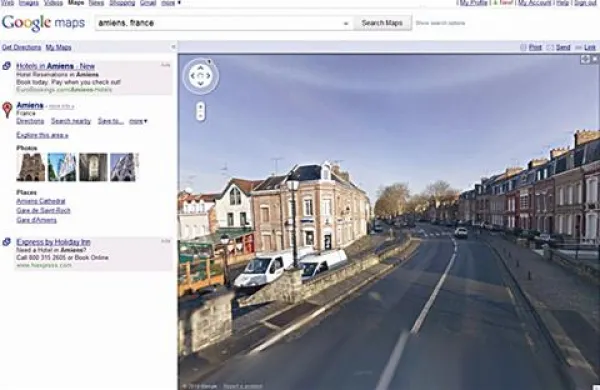The height and width of the screenshot is (390, 600).
Task: Pan Street View down with the bottom arrow
Action: click(200, 84)
